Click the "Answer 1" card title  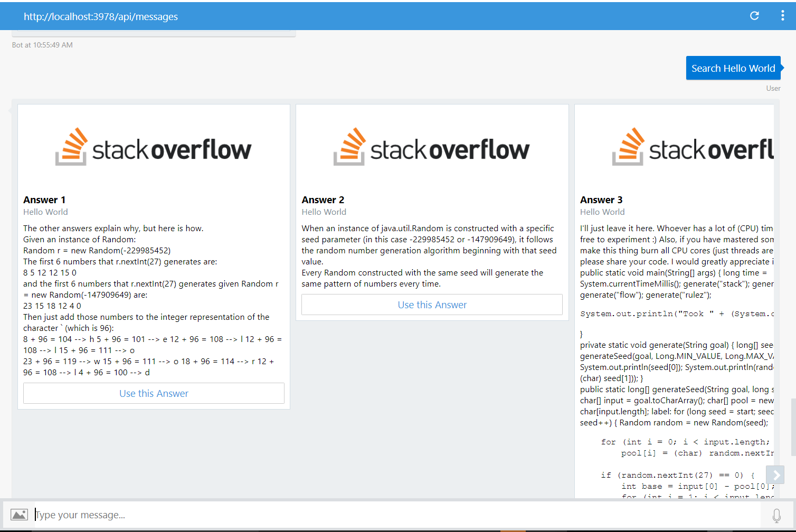pos(44,199)
